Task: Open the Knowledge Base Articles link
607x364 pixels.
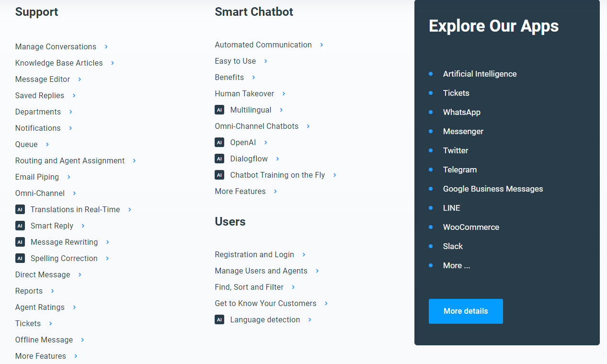Action: point(59,63)
